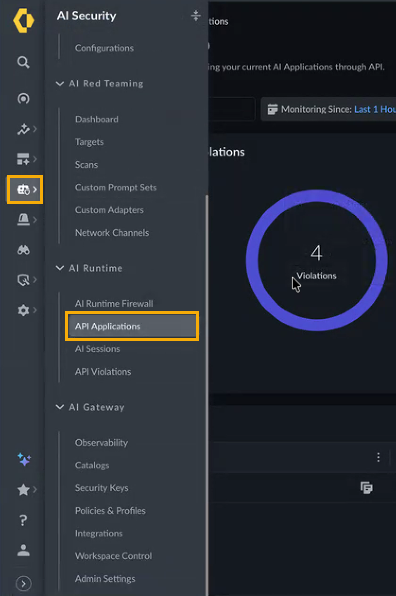Image resolution: width=396 pixels, height=596 pixels.
Task: Click the colorful AI sparkles icon
Action: pos(24,459)
